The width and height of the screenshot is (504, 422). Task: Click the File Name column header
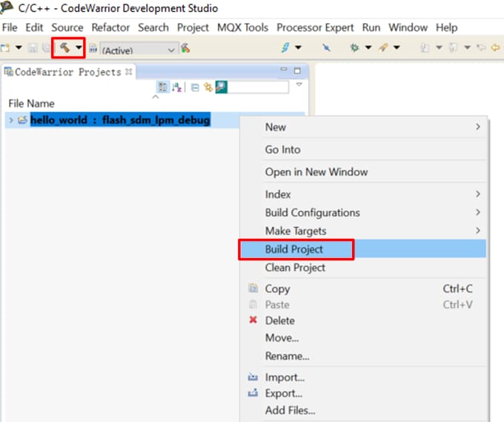(31, 103)
